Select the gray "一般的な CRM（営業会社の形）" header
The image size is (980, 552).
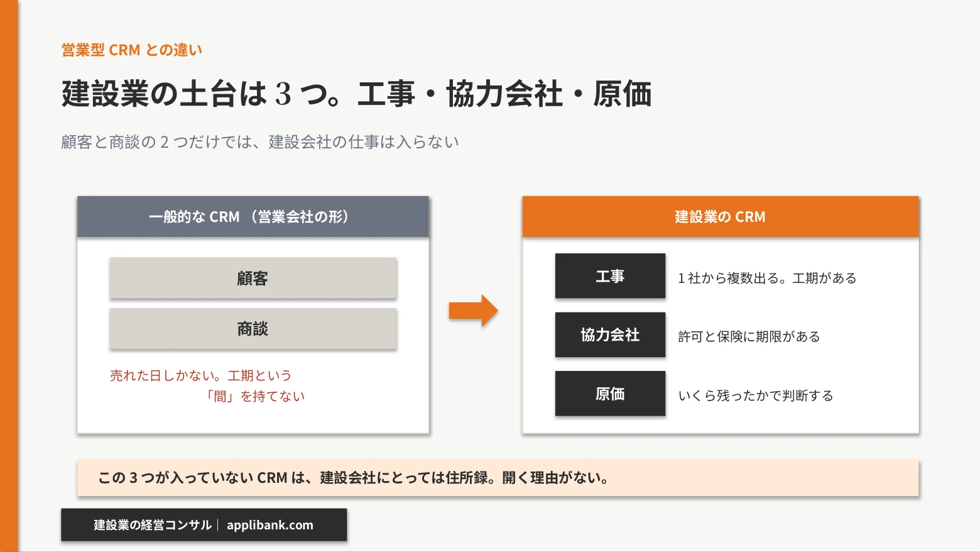click(x=253, y=217)
